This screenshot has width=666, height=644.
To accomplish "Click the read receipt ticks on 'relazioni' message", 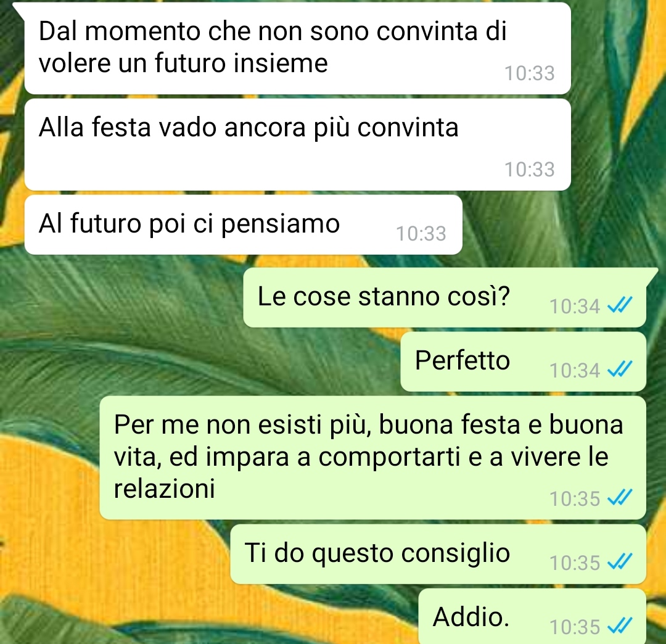I will (x=620, y=497).
